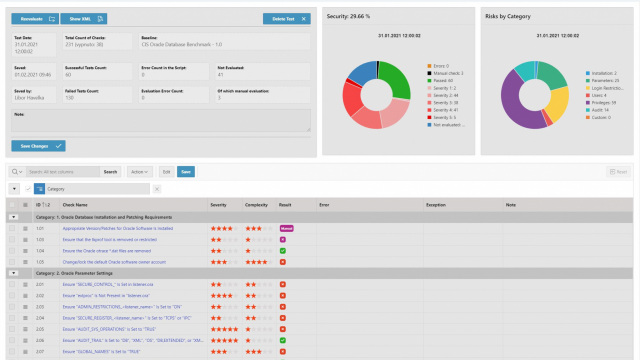Collapse the Oracle Parameter Settings category group
The width and height of the screenshot is (640, 360).
[13, 273]
